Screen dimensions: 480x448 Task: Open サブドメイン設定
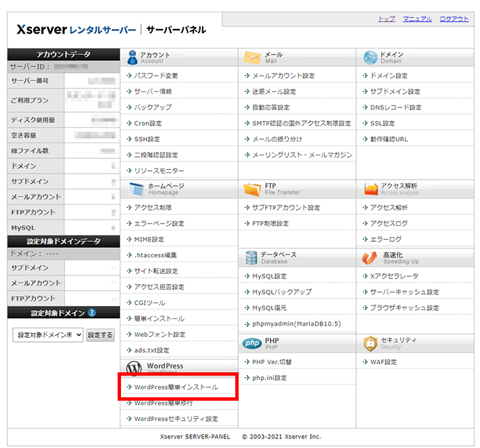coord(395,91)
